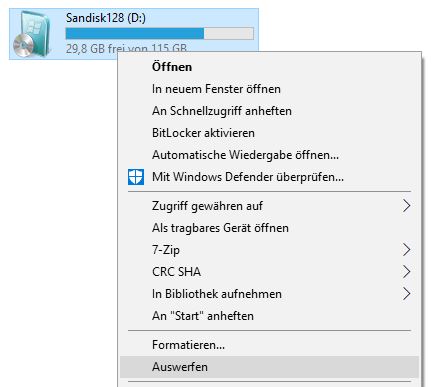The height and width of the screenshot is (387, 445).
Task: Click the Sandisk128 drive icon
Action: pyautogui.click(x=32, y=34)
